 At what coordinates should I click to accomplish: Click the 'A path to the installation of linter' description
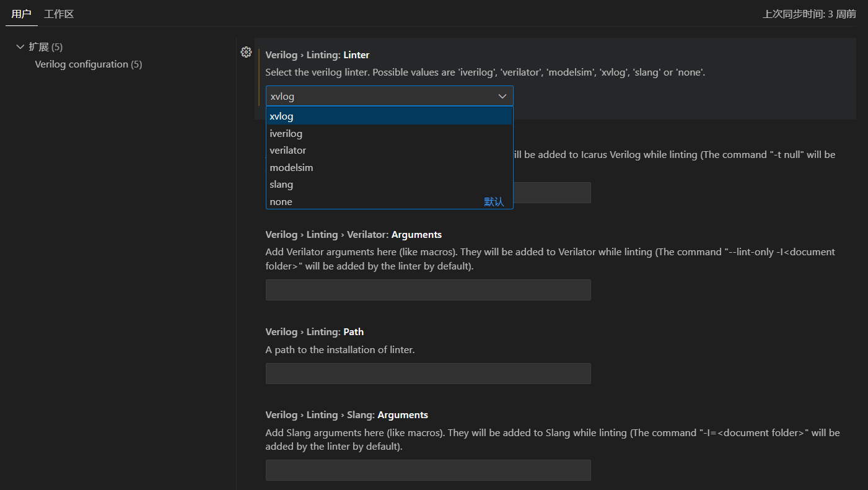(340, 350)
